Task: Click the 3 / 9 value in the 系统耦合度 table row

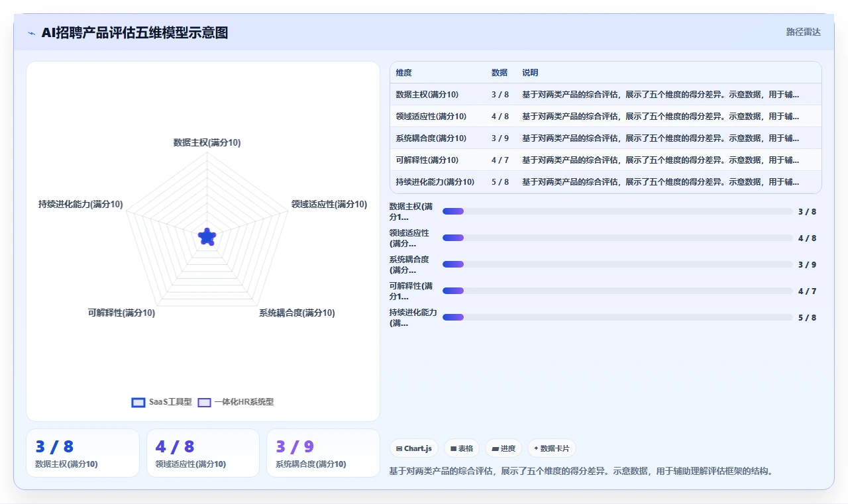Action: point(500,138)
